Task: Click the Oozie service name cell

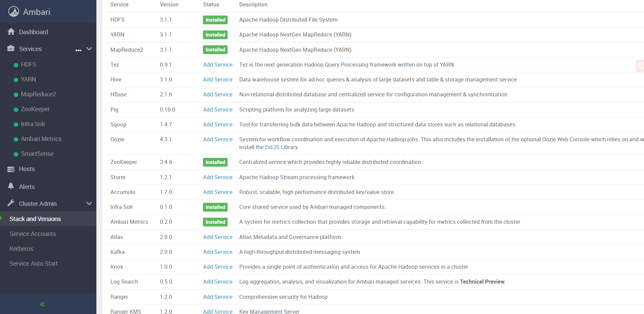Action: [117, 139]
